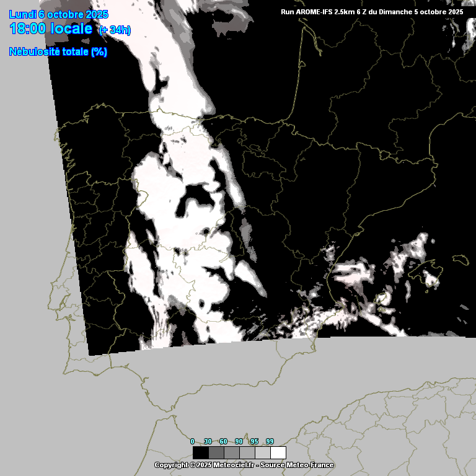Click the "Nébulosité totale (%)" parameter title
Image resolution: width=476 pixels, height=476 pixels.
[58, 52]
